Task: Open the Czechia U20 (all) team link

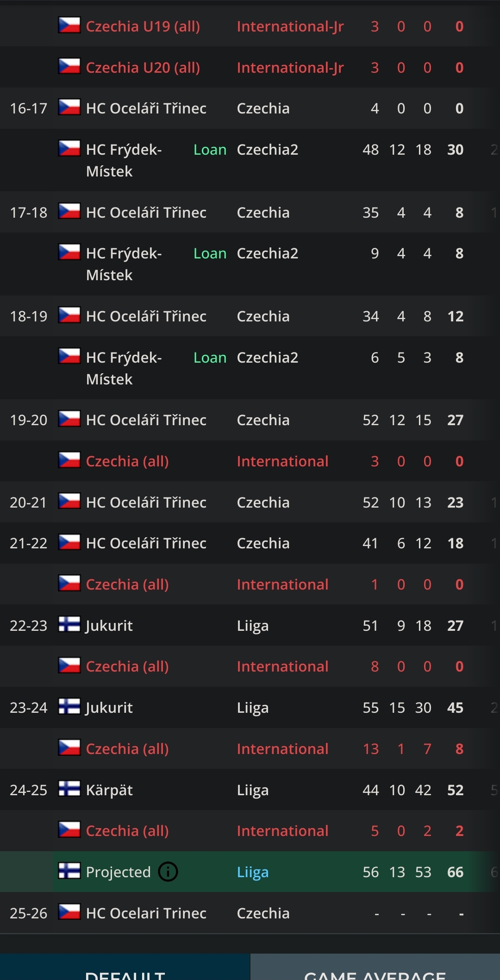Action: coord(143,68)
